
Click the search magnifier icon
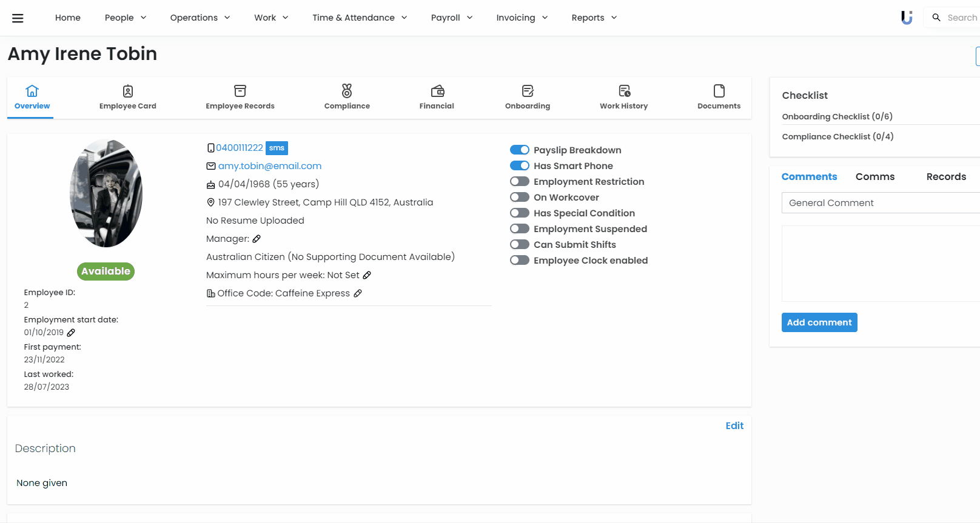click(x=936, y=18)
